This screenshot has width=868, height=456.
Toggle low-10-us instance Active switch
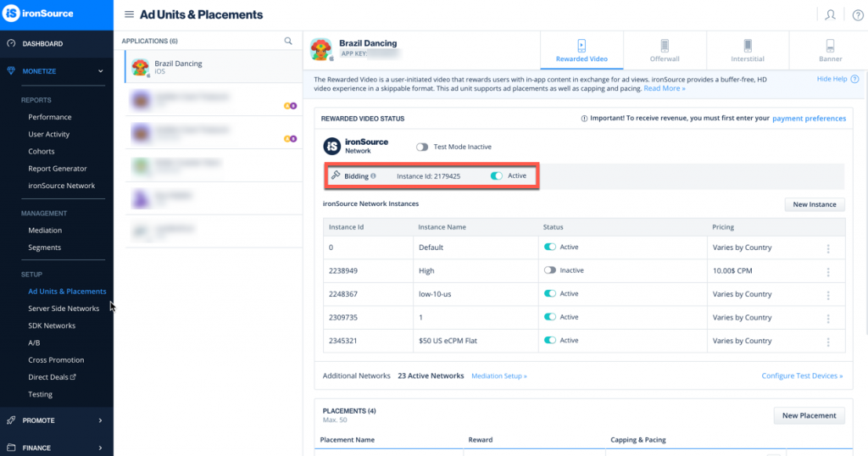[x=549, y=293]
